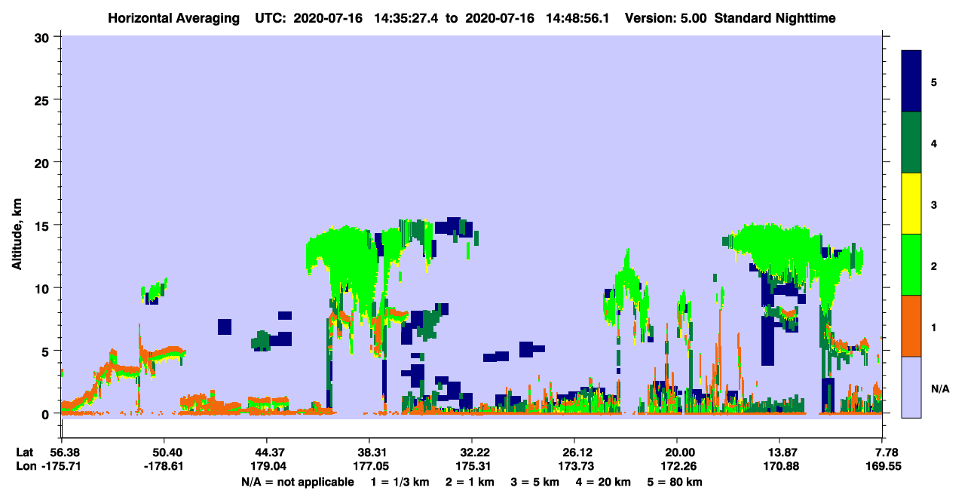Click the colorbar number label 3
The height and width of the screenshot is (503, 980).
[x=934, y=204]
